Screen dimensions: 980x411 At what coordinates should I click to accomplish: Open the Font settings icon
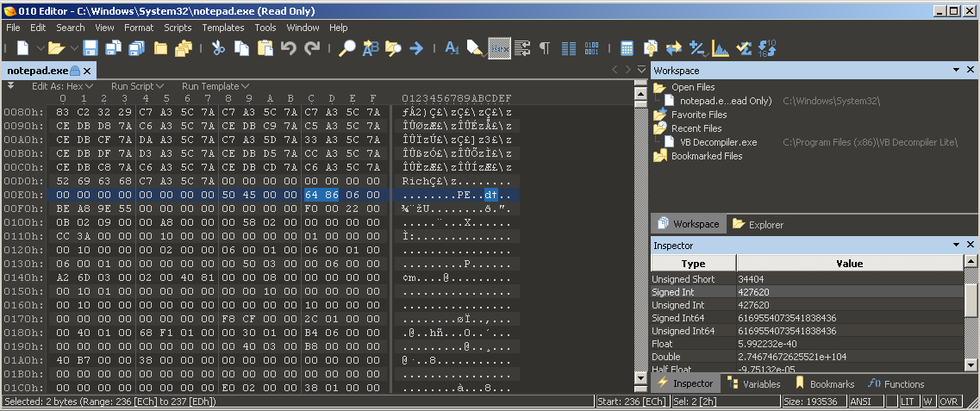pyautogui.click(x=452, y=48)
